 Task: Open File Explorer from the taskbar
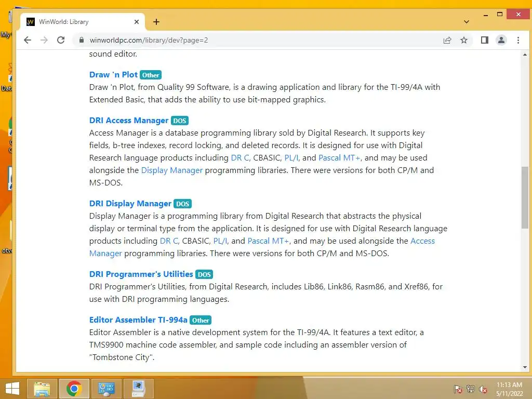pyautogui.click(x=42, y=389)
